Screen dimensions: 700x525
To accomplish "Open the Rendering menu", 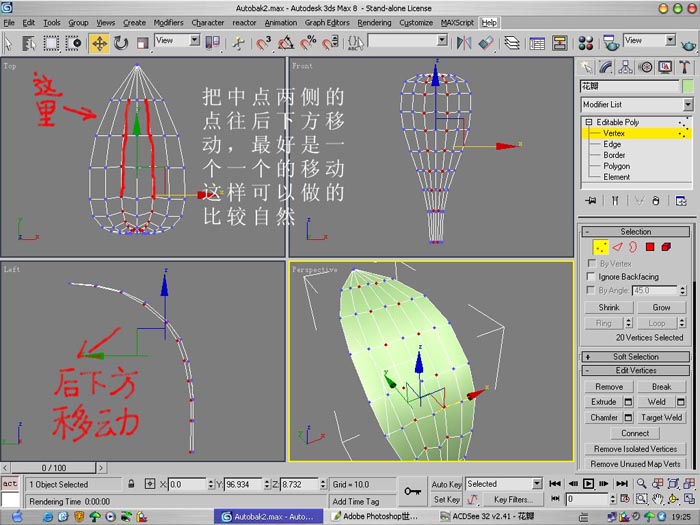I will click(374, 22).
